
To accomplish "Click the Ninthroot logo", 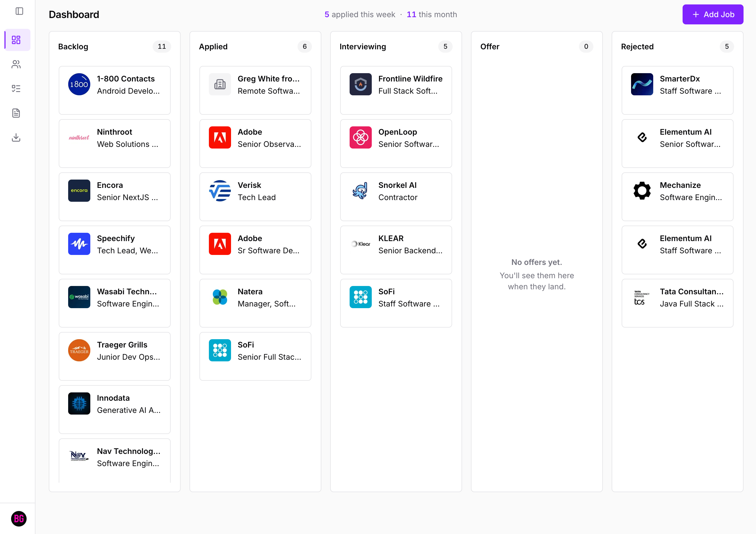I will pyautogui.click(x=79, y=137).
